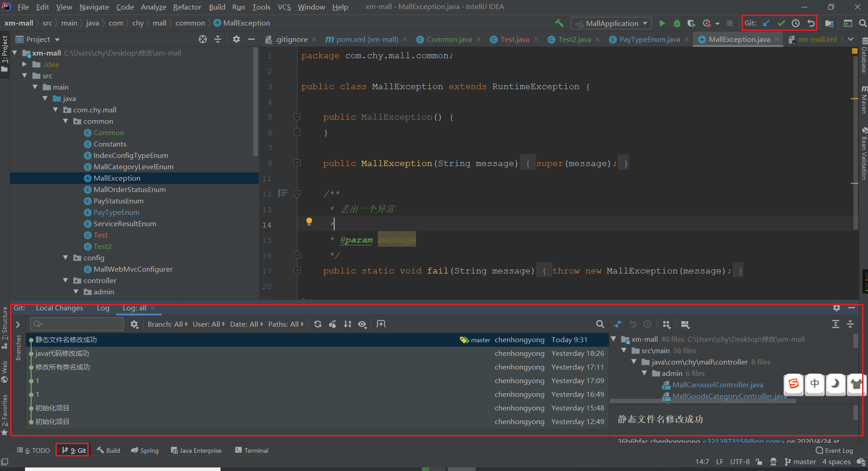Open Git tool window settings gear
Image resolution: width=868 pixels, height=471 pixels.
837,308
